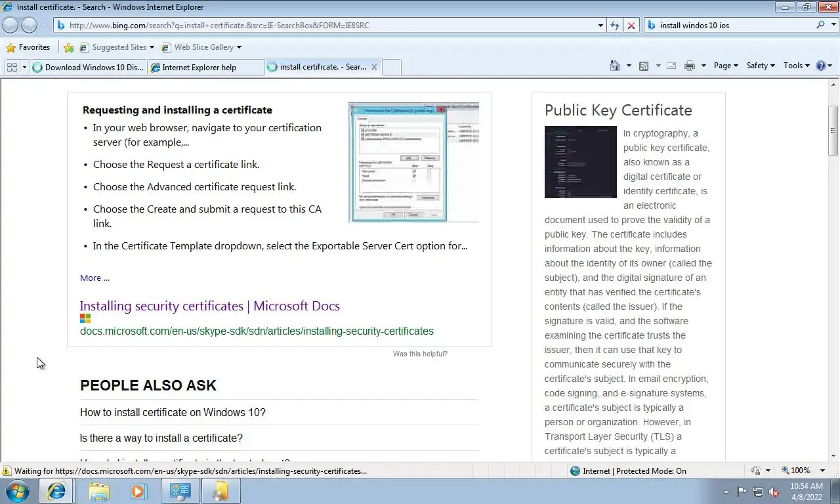The width and height of the screenshot is (840, 504).
Task: Click the Quick Tabs grid icon
Action: click(x=12, y=67)
